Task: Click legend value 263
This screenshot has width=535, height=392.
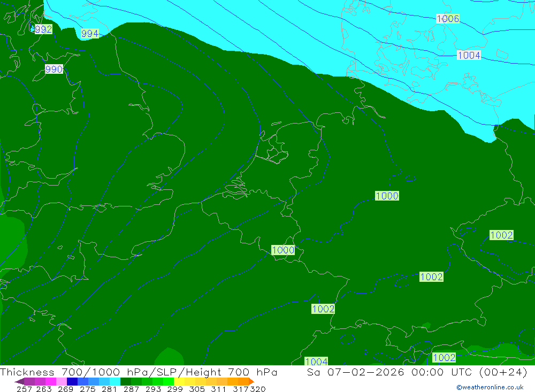Action: tap(44, 389)
